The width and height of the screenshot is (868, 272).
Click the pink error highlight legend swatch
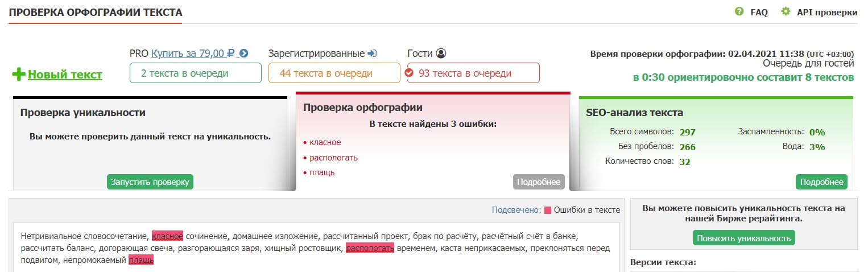click(548, 210)
